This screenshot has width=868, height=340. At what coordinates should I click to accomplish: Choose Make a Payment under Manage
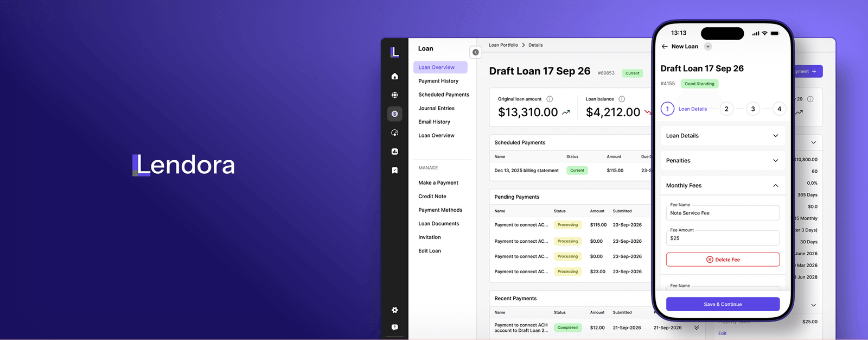point(438,183)
